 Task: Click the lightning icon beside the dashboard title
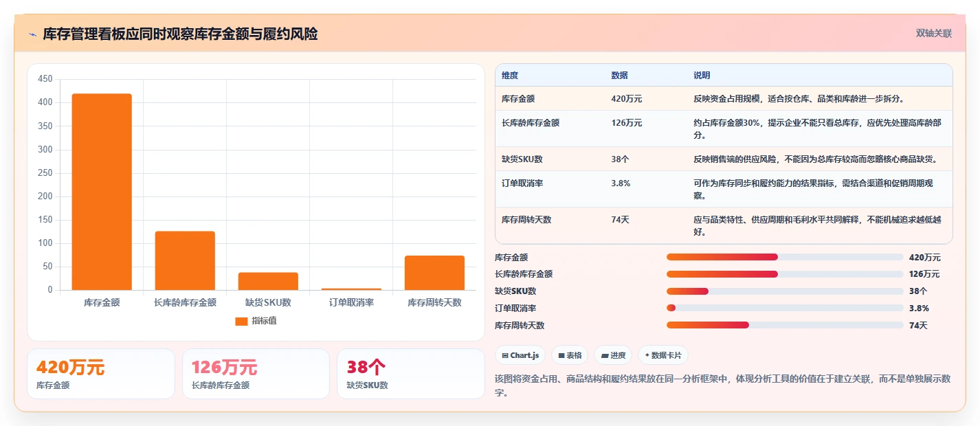pos(32,34)
